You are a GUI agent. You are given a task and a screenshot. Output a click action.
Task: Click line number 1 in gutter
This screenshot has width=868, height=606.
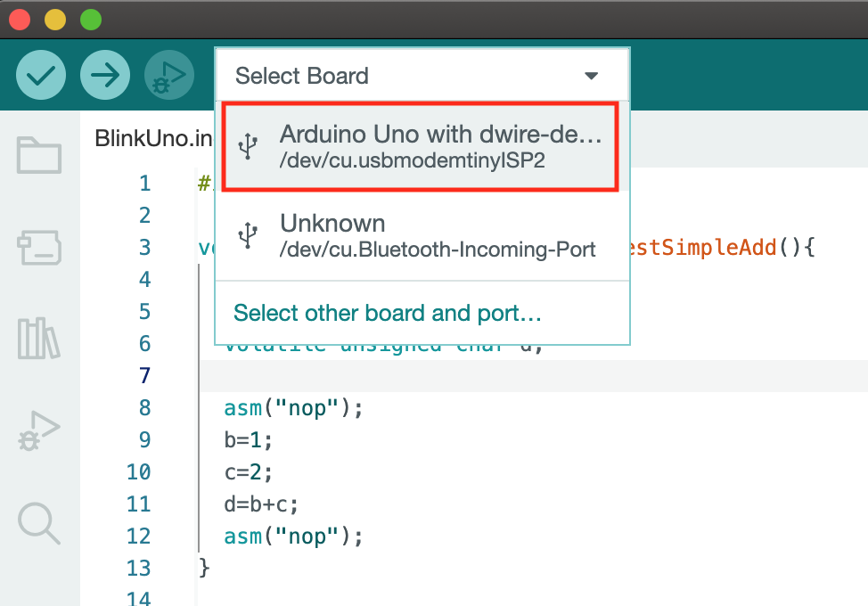pos(144,184)
